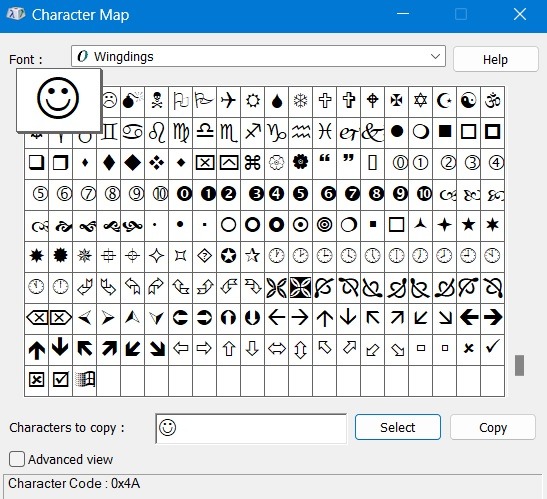Select the command key looped-square symbol
This screenshot has width=547, height=499.
pos(253,163)
